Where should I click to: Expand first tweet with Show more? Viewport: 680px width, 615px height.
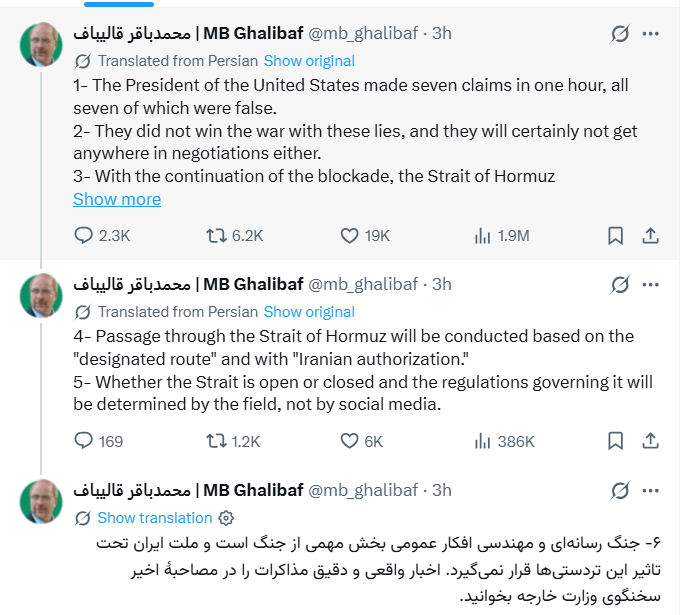coord(117,199)
